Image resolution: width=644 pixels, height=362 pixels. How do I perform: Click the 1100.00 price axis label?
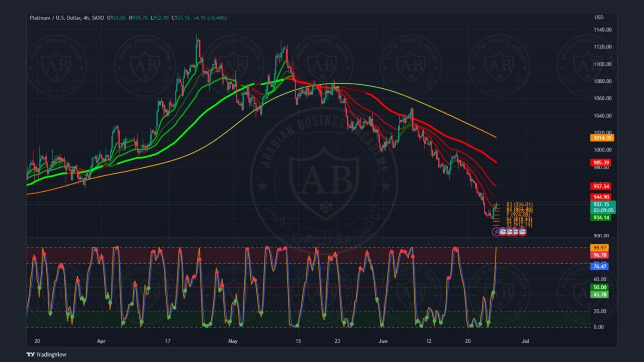pos(602,64)
